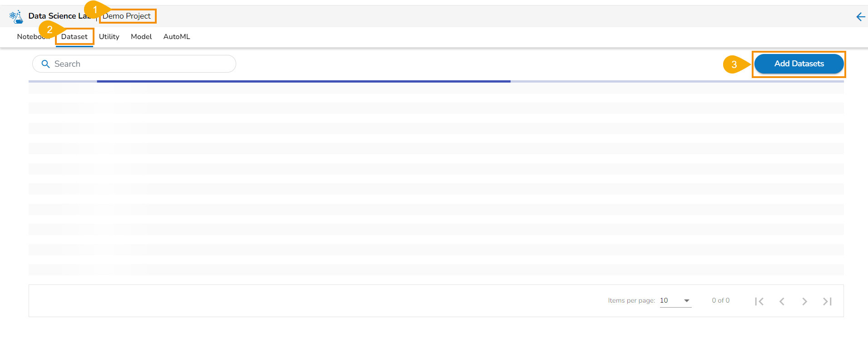Open the AutoML tab
Screen dimensions: 868x338
177,37
